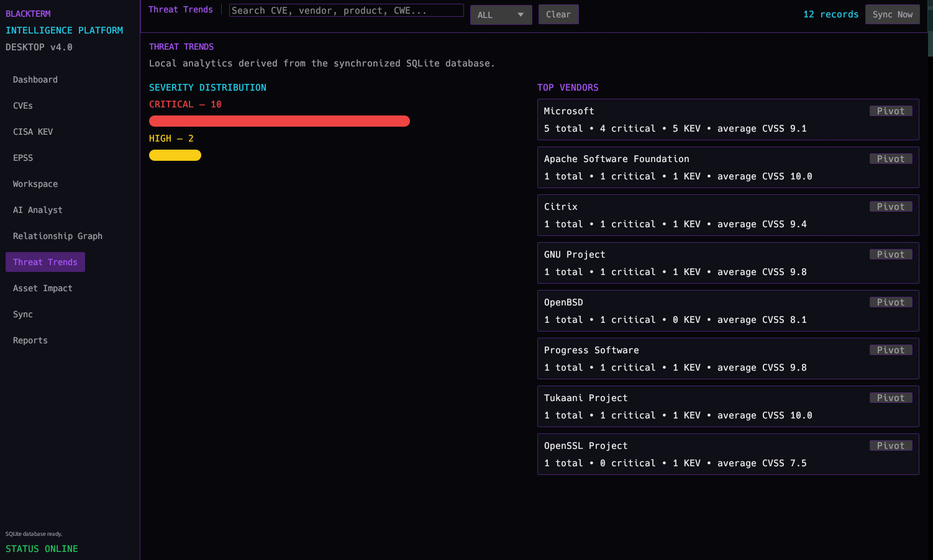Click the Citrix vendor name
The width and height of the screenshot is (933, 560).
click(x=561, y=207)
